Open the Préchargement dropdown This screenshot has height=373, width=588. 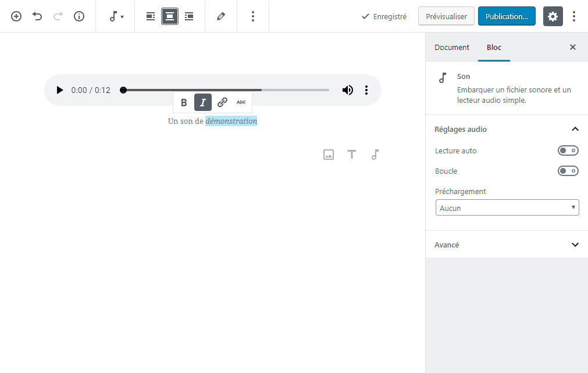click(507, 208)
